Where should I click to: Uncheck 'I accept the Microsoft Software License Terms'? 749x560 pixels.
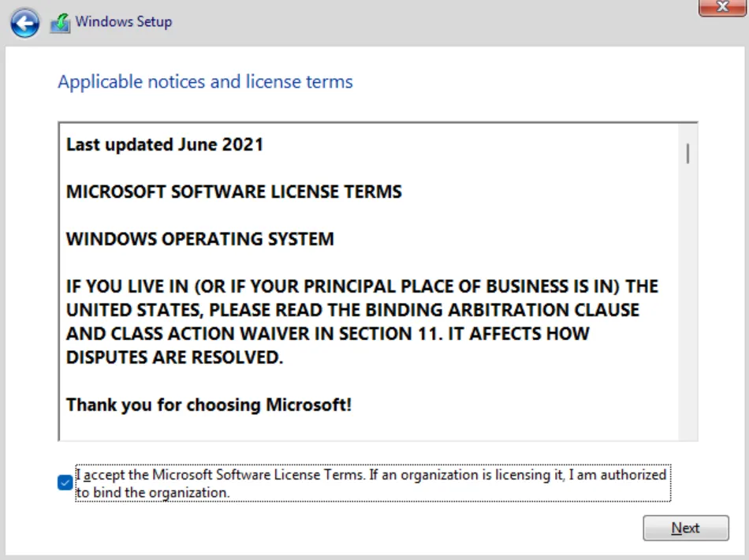click(65, 483)
